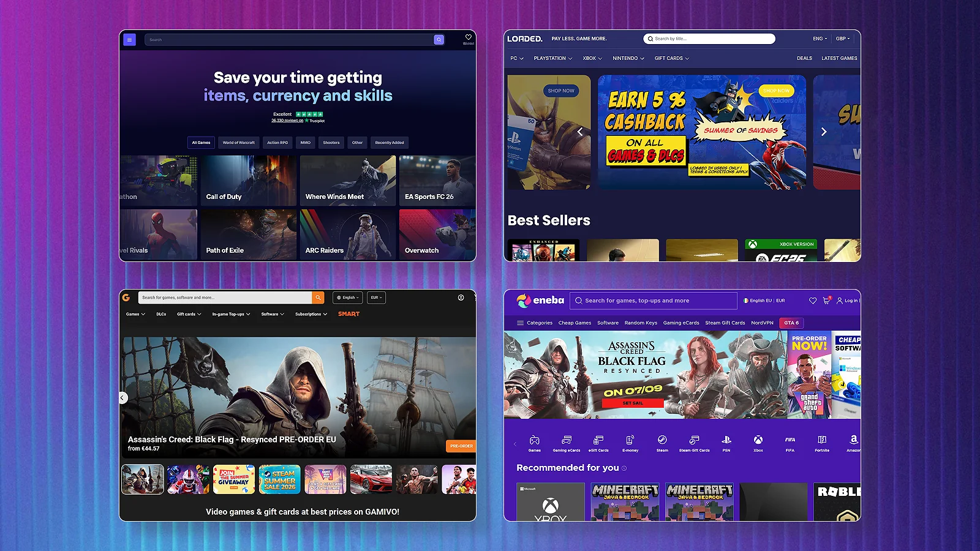
Task: Expand the Games menu on Gamivo
Action: click(135, 314)
